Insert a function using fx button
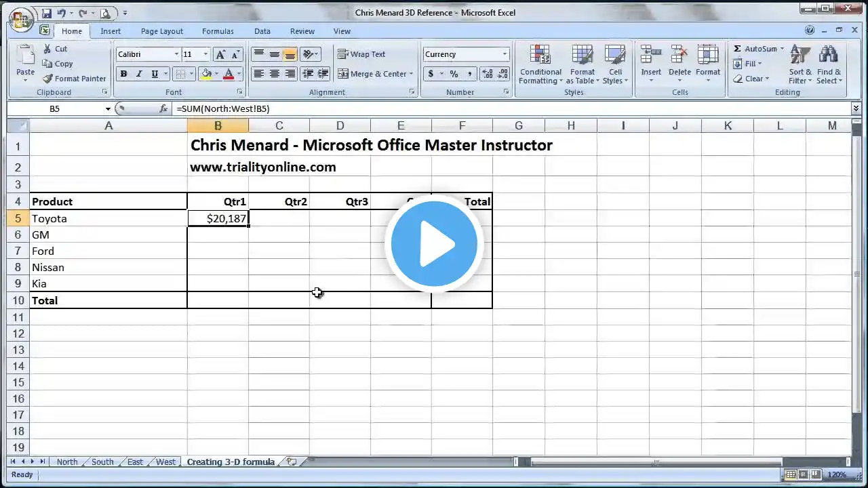868x488 pixels. click(163, 108)
